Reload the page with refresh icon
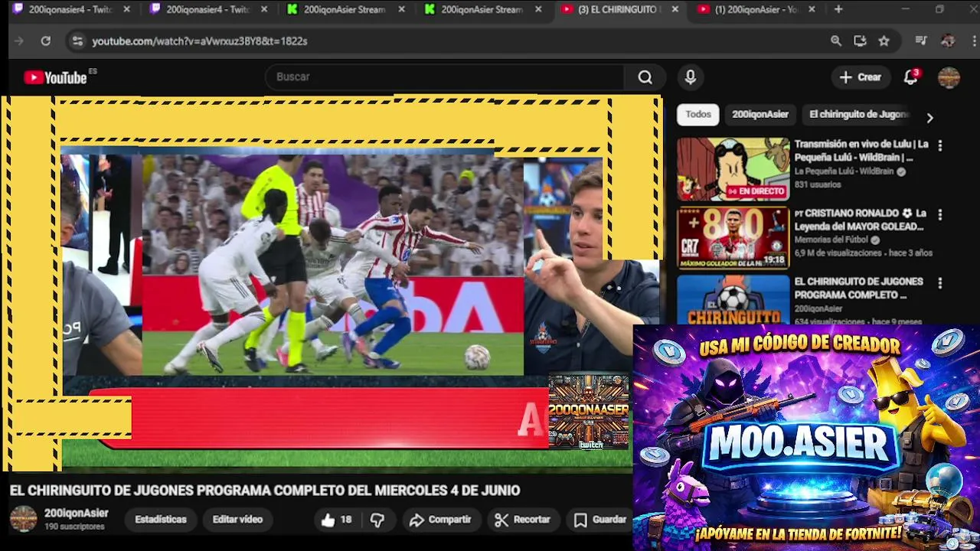Screen dimensions: 980x551 (46, 41)
